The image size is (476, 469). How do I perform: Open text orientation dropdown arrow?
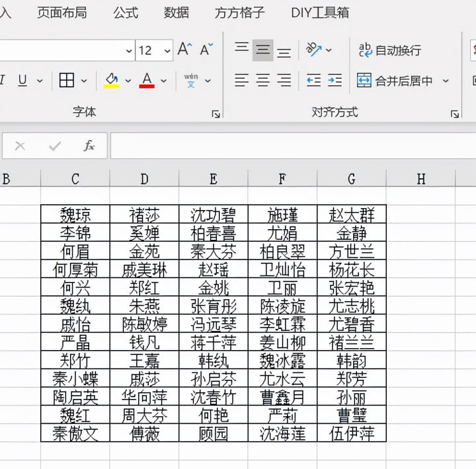click(329, 50)
